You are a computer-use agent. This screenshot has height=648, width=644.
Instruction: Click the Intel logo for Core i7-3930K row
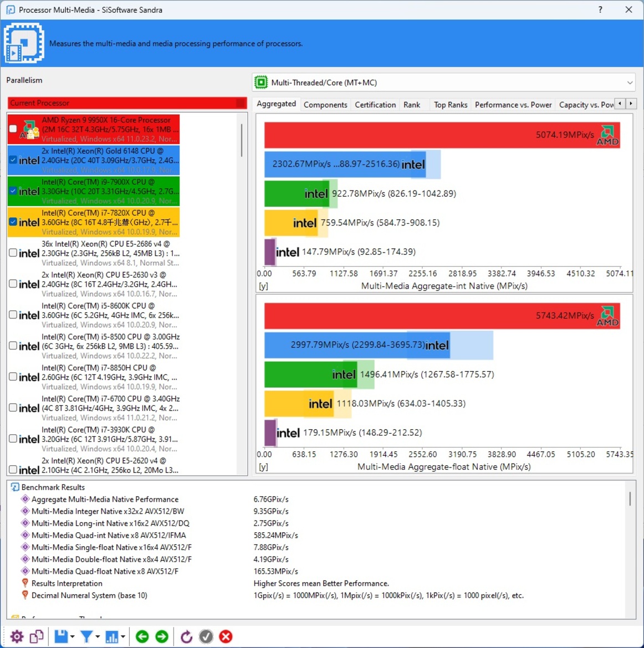[29, 439]
